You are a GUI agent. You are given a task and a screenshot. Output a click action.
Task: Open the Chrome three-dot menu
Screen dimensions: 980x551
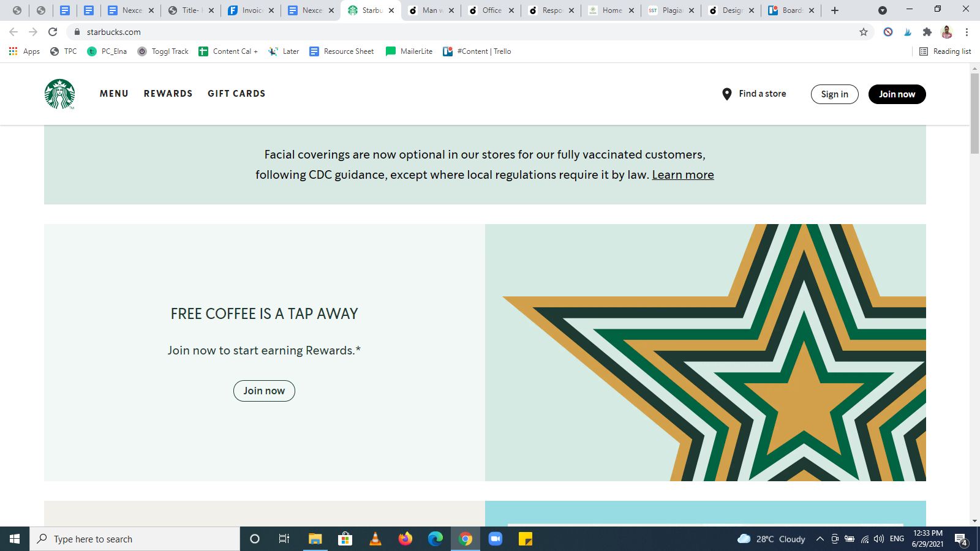click(x=968, y=32)
